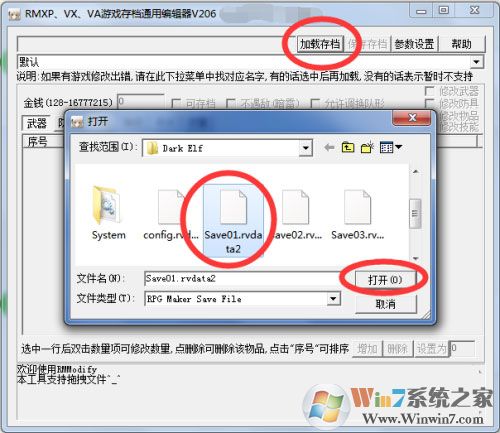The height and width of the screenshot is (433, 500).
Task: Toggle the 可存档 checkbox
Action: point(176,103)
